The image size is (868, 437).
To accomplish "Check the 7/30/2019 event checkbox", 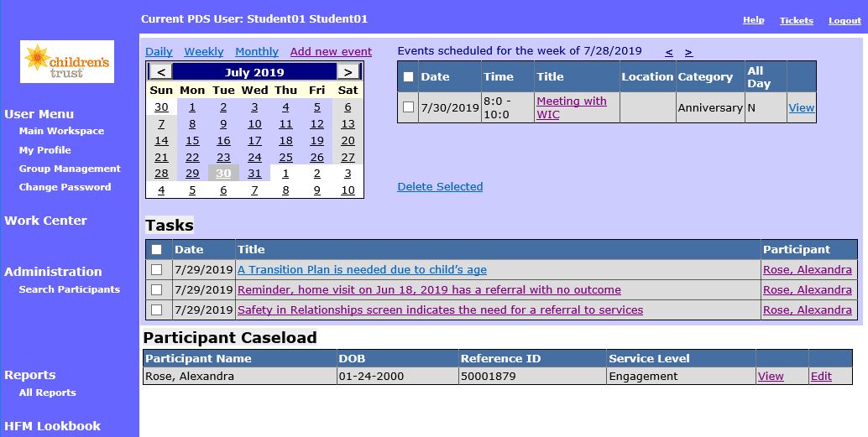I will [409, 107].
